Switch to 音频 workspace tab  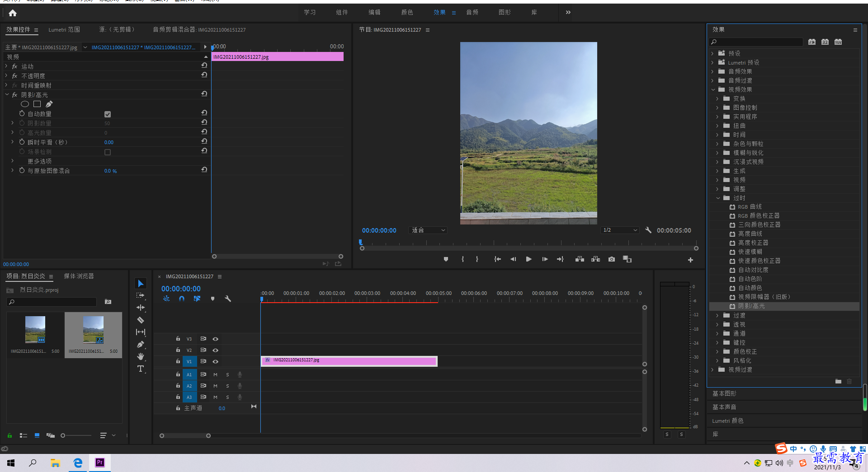pyautogui.click(x=472, y=12)
